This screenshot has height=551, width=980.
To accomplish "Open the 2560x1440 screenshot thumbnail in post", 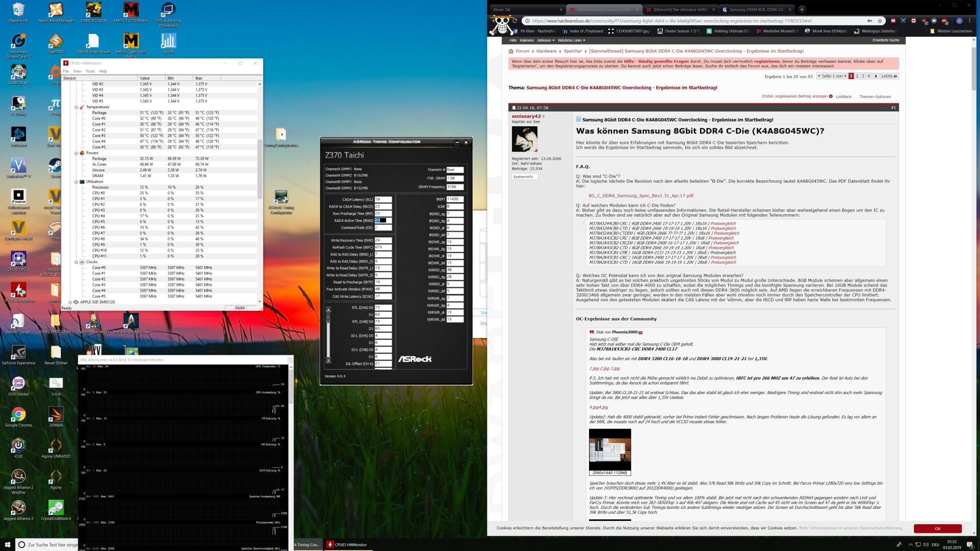I will [x=610, y=450].
